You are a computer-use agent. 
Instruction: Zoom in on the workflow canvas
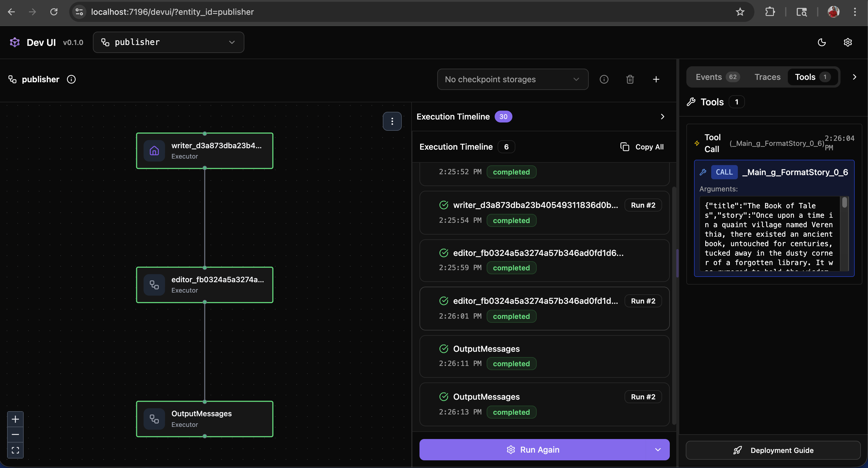pyautogui.click(x=15, y=419)
